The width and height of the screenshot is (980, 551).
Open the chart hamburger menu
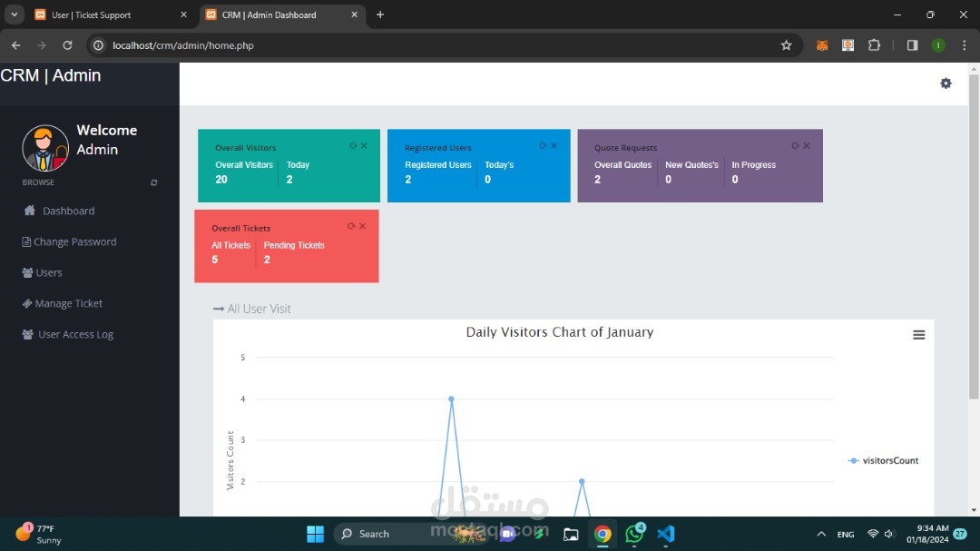coord(918,335)
